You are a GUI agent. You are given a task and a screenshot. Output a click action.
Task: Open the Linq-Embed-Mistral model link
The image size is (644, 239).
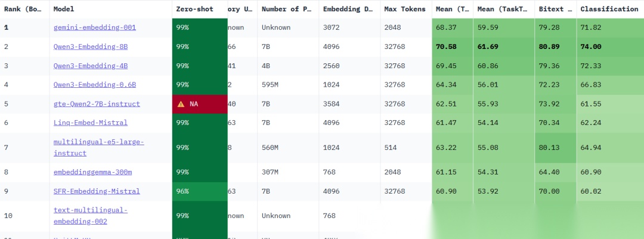point(91,122)
